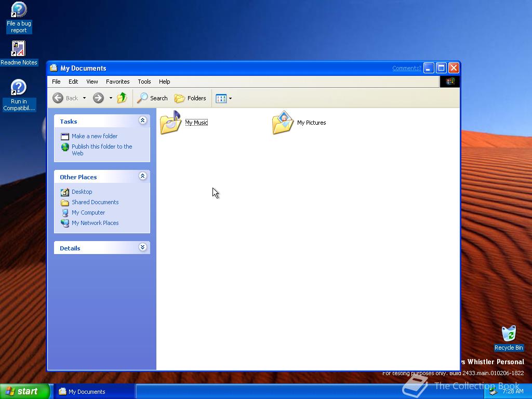Open My Computer link
532x399 pixels.
tap(88, 212)
